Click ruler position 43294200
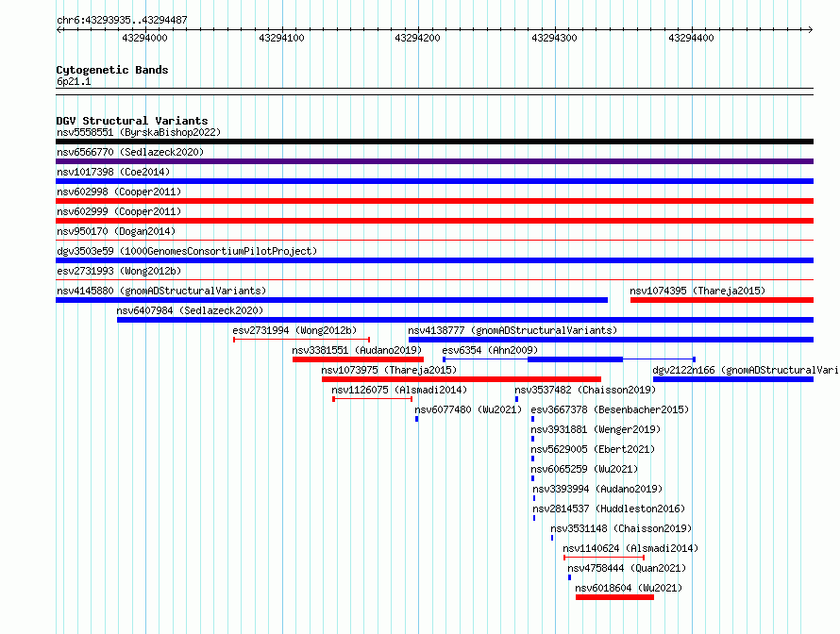The image size is (840, 634). click(417, 38)
